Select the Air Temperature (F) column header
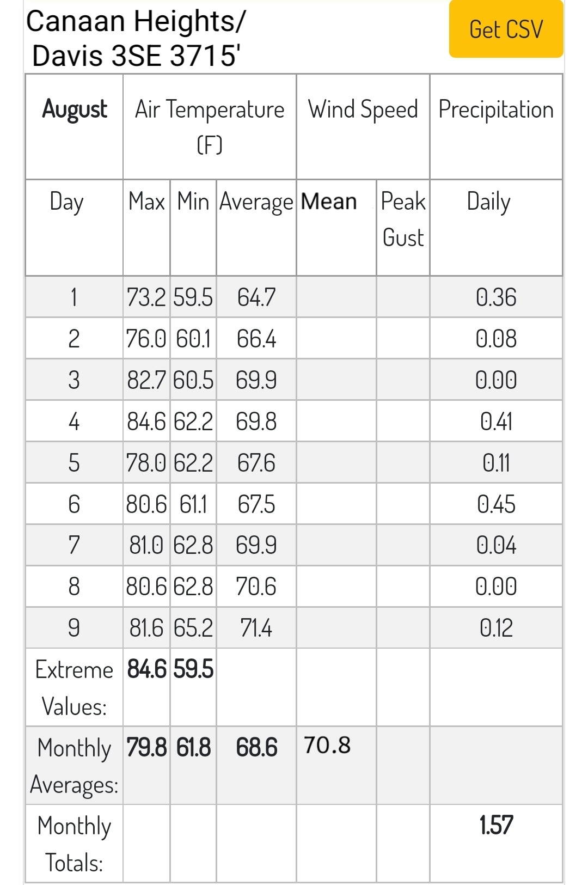The height and width of the screenshot is (885, 588). pyautogui.click(x=210, y=126)
